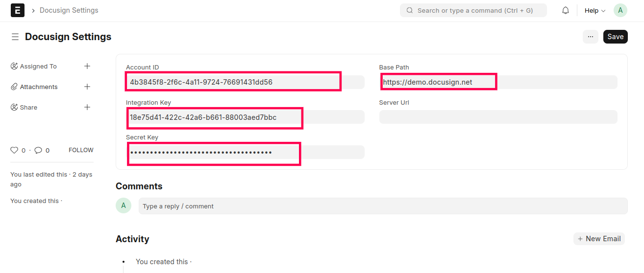Click FOLLOW in the sidebar
This screenshot has width=644, height=273.
coord(81,150)
